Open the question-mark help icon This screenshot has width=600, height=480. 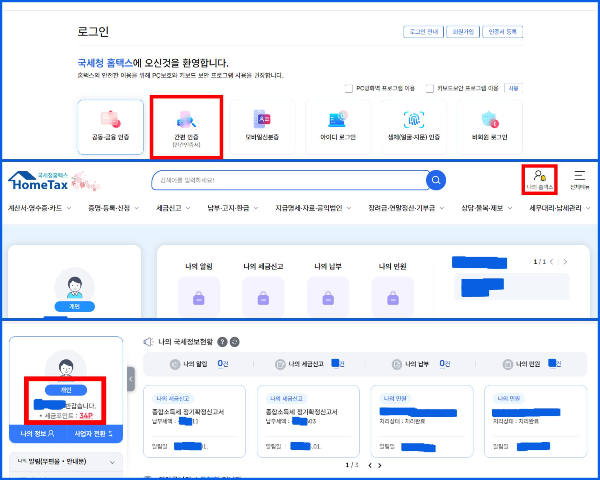coord(222,342)
